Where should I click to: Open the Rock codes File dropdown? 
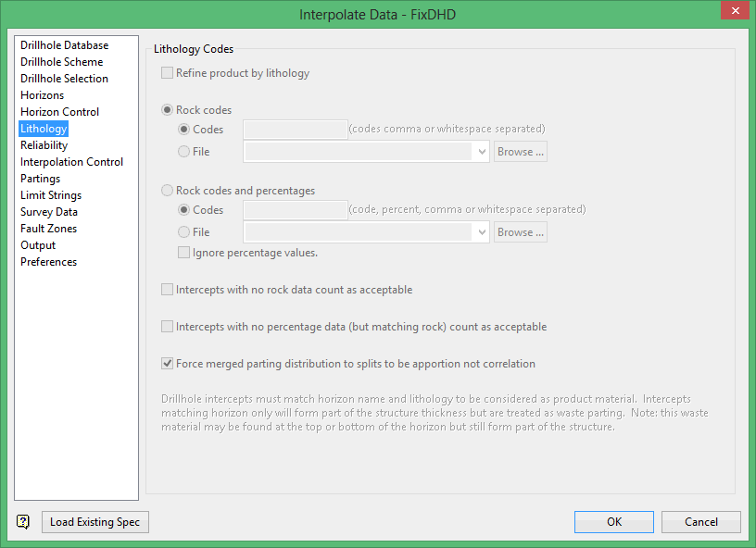[x=482, y=152]
